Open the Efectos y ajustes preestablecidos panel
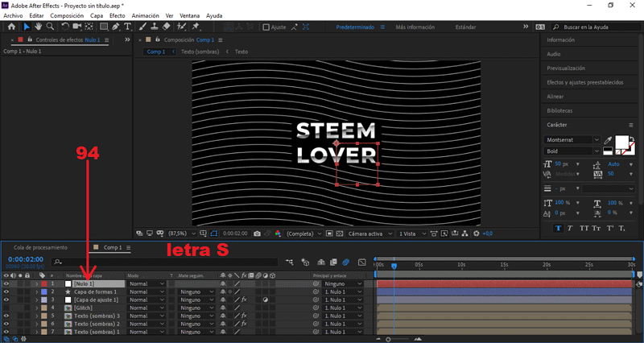This screenshot has width=644, height=343. (583, 82)
